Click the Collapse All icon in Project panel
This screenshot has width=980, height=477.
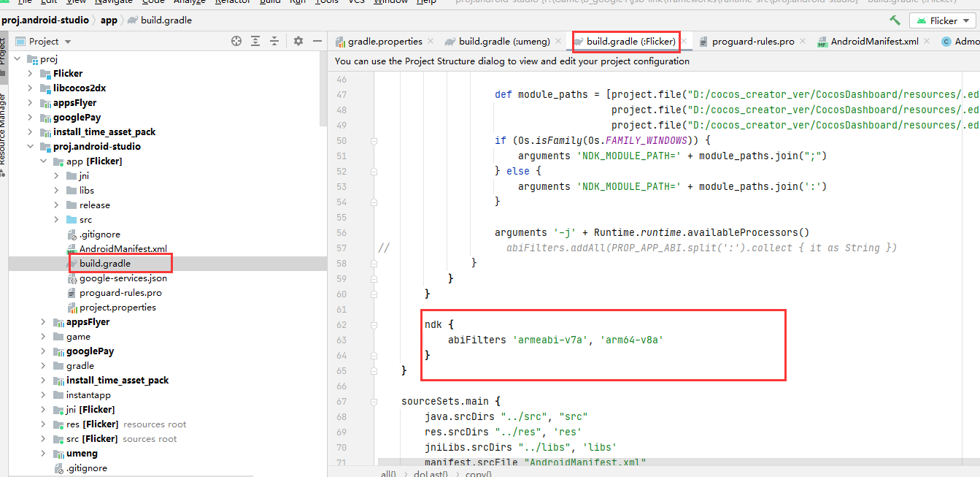point(274,42)
